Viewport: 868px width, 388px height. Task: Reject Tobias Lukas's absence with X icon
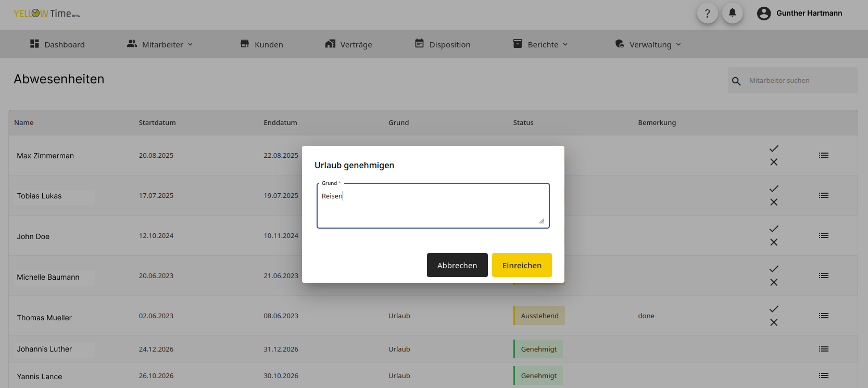click(774, 202)
